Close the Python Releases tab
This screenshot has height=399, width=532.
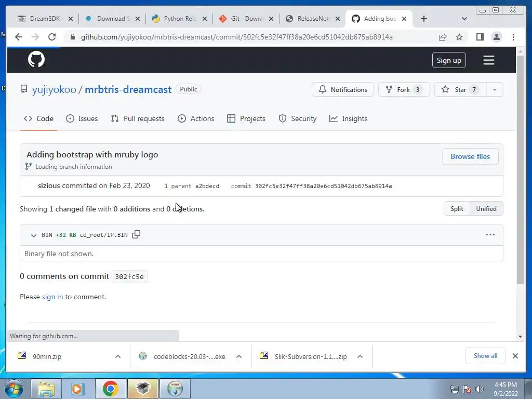205,19
